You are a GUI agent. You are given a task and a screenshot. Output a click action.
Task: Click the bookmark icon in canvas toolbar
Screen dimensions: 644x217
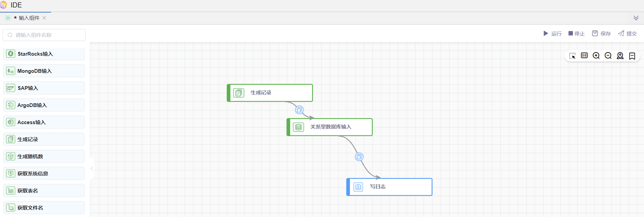[632, 56]
